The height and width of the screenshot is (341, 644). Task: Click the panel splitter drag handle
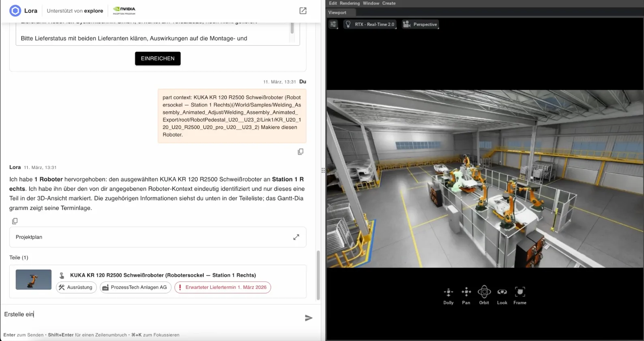323,170
